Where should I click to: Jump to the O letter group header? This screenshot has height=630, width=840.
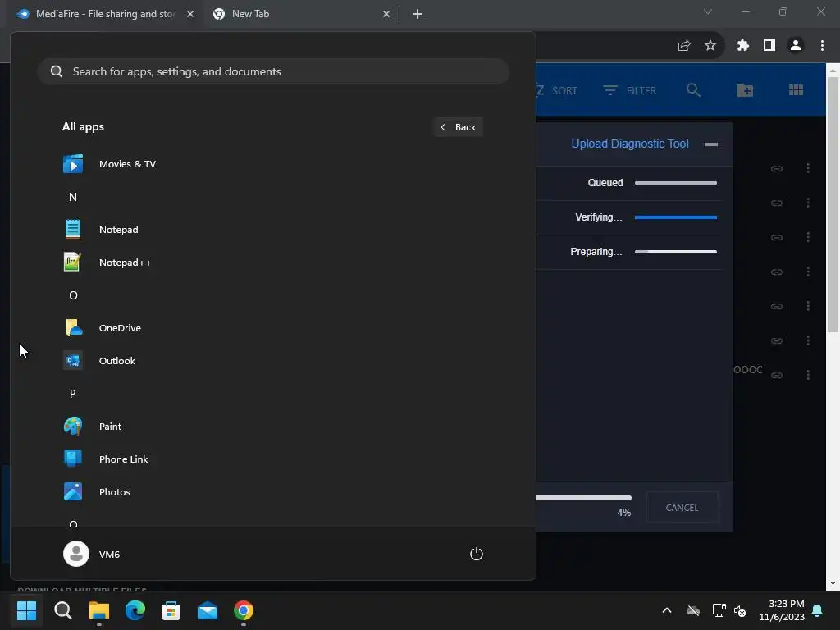click(x=73, y=295)
